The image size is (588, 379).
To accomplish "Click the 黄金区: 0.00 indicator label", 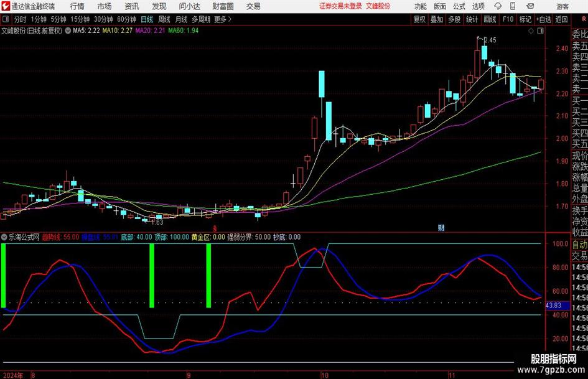I will (x=208, y=236).
